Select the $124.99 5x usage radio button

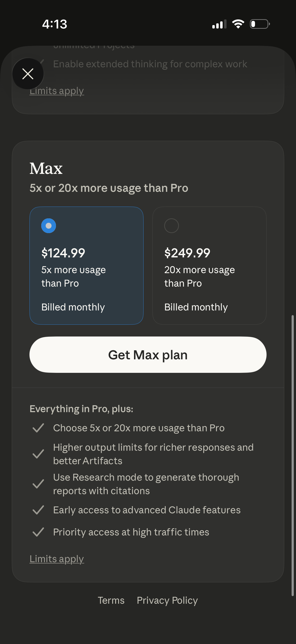coord(48,226)
